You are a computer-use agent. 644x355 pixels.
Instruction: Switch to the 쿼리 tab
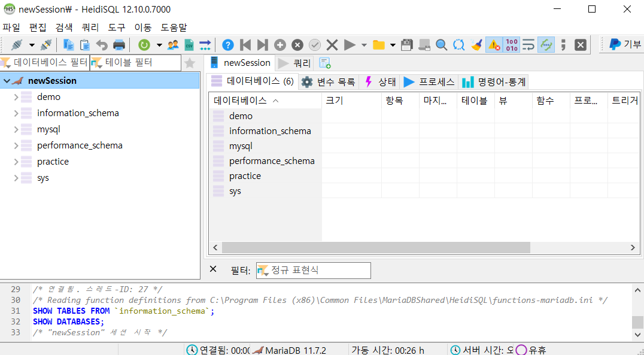(294, 63)
